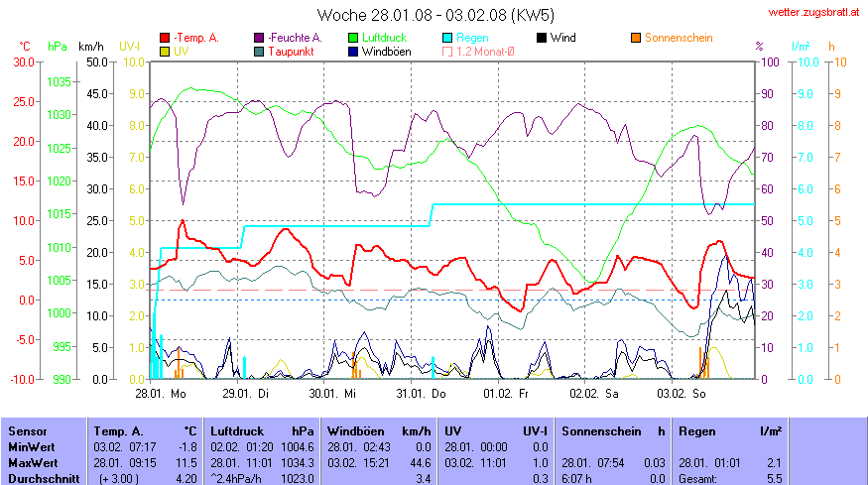
Task: Click the dark blue Windböen legend swatch
Action: click(354, 51)
